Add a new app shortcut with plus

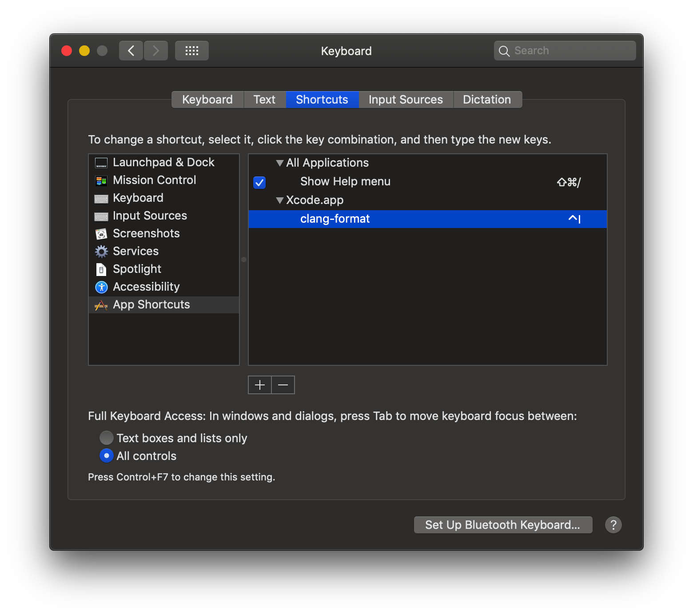click(259, 385)
